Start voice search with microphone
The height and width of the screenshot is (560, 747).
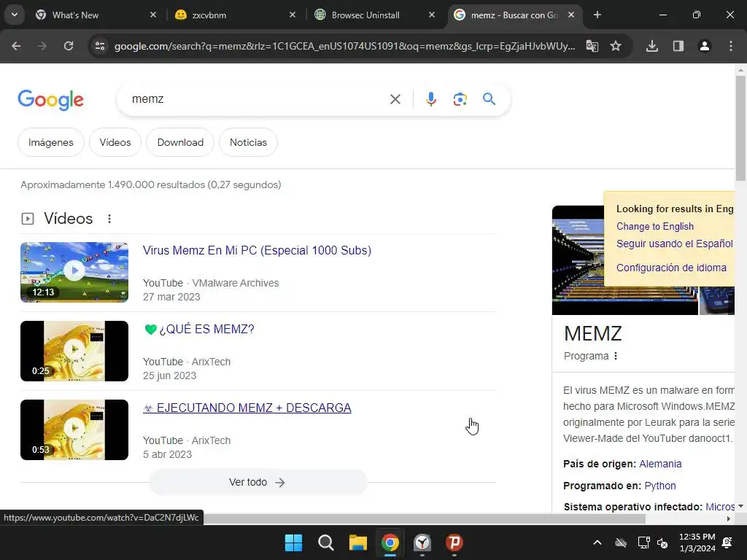coord(430,99)
